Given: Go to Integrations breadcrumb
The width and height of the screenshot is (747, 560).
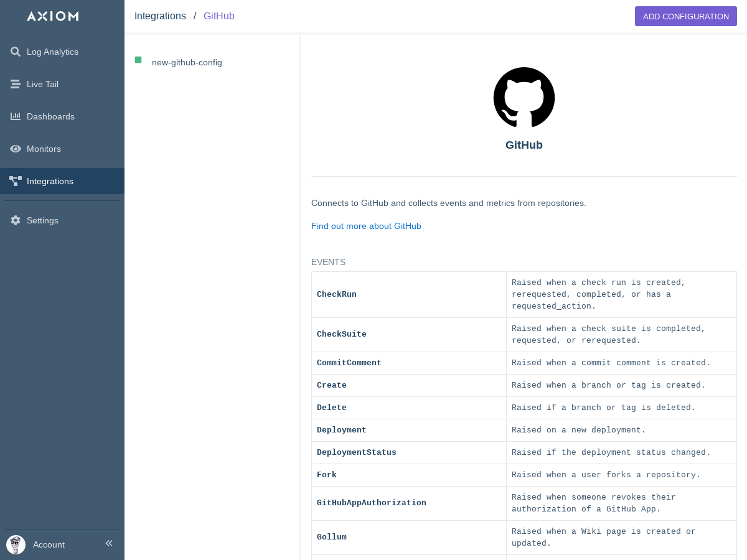Looking at the screenshot, I should (160, 16).
